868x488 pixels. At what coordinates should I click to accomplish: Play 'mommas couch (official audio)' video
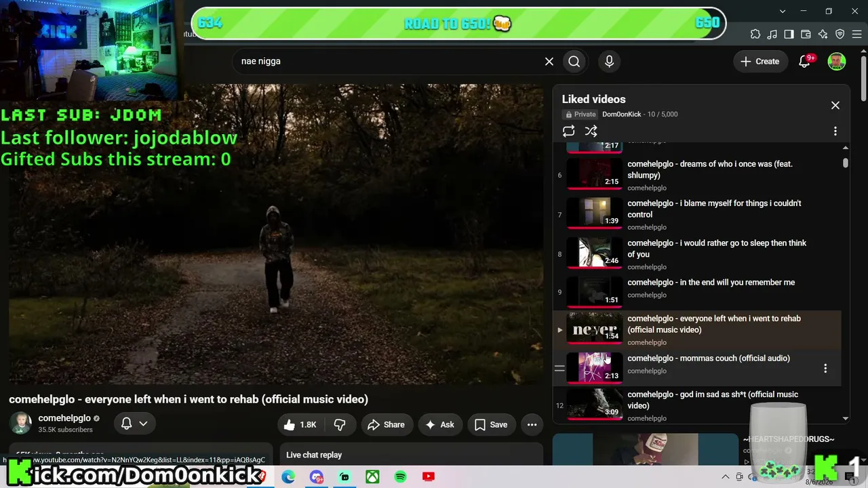(x=709, y=359)
